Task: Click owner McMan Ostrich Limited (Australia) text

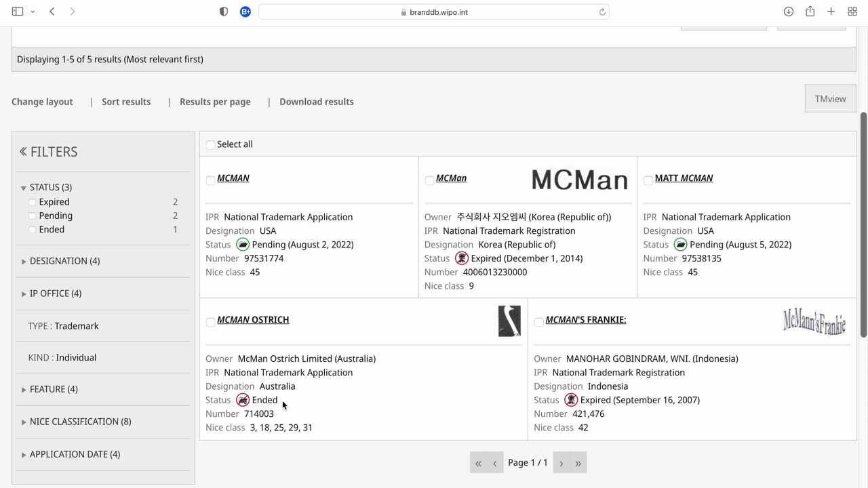Action: point(307,359)
